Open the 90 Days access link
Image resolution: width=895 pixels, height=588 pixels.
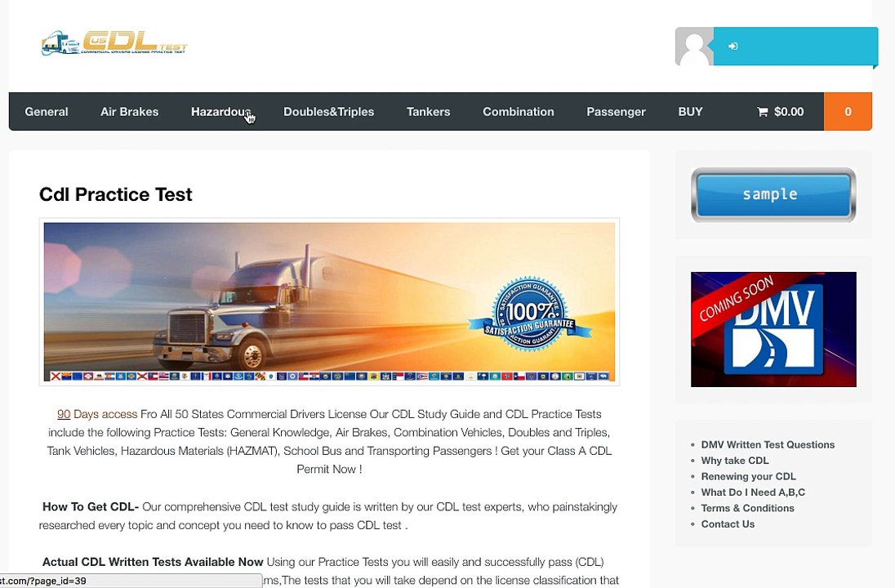[x=97, y=414]
